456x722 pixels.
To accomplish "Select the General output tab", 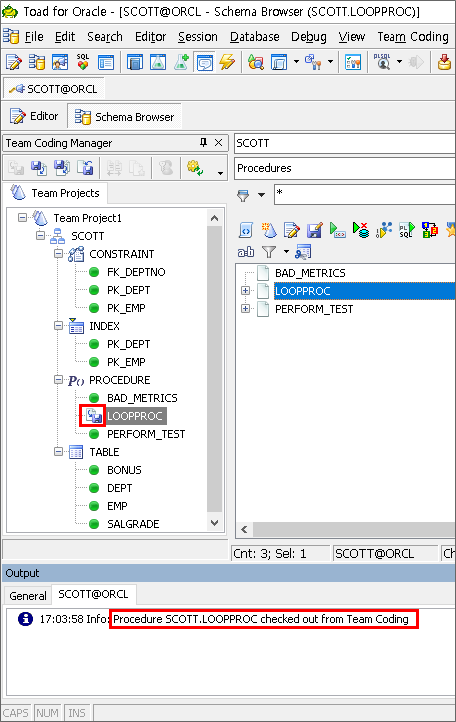I will [28, 596].
